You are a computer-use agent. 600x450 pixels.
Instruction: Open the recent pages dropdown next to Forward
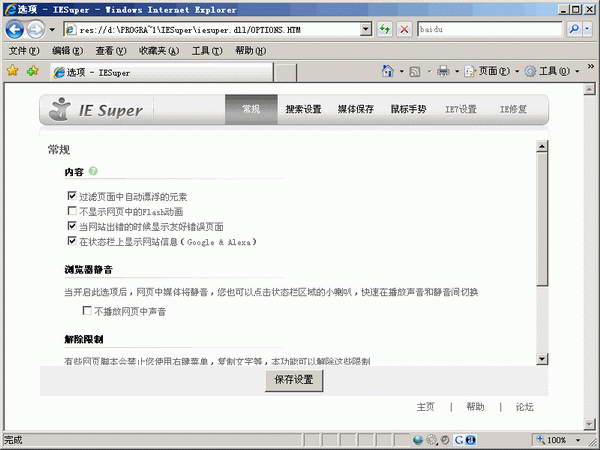(x=52, y=29)
